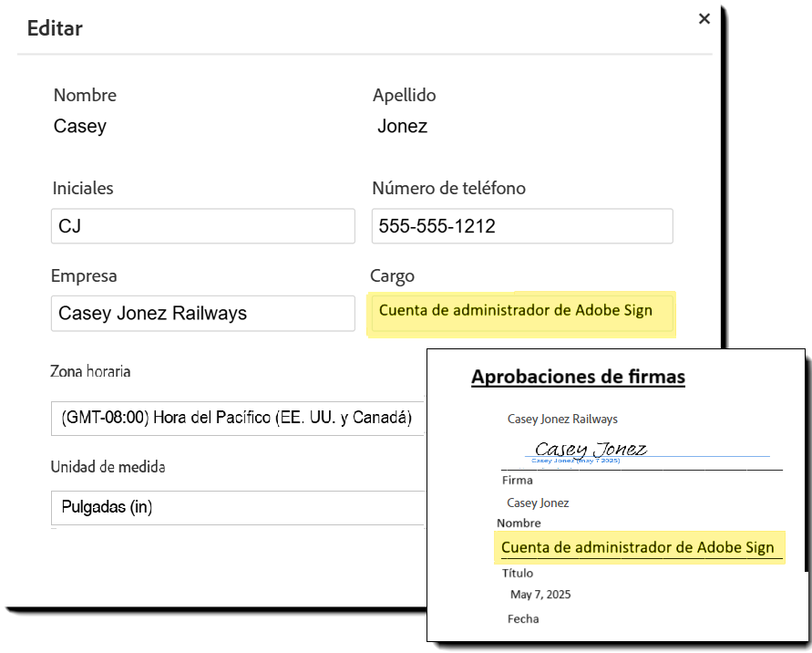Click the Cargo label
This screenshot has height=653, width=812.
pyautogui.click(x=392, y=275)
